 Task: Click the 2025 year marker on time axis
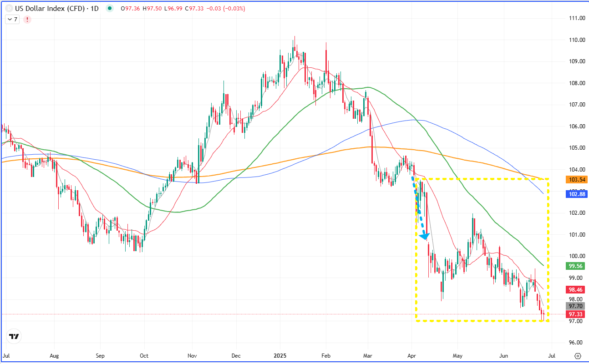click(280, 356)
